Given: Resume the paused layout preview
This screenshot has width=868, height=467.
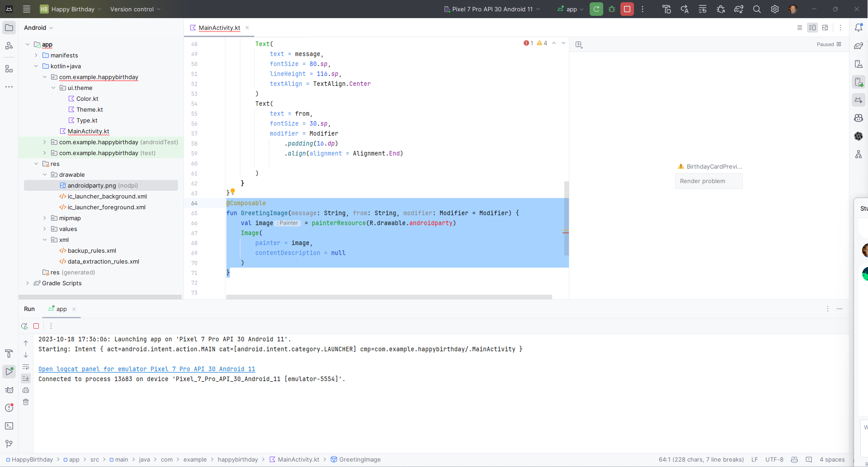Looking at the screenshot, I should point(840,44).
